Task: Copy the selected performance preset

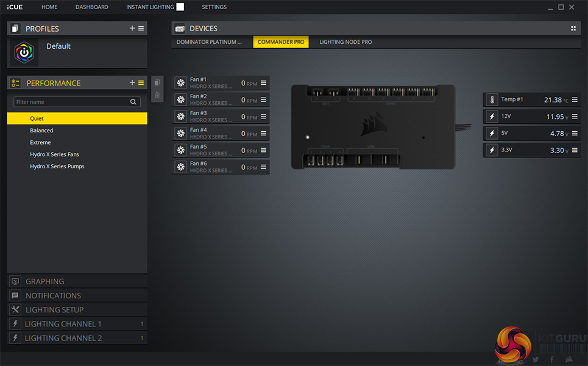Action: pos(157,82)
